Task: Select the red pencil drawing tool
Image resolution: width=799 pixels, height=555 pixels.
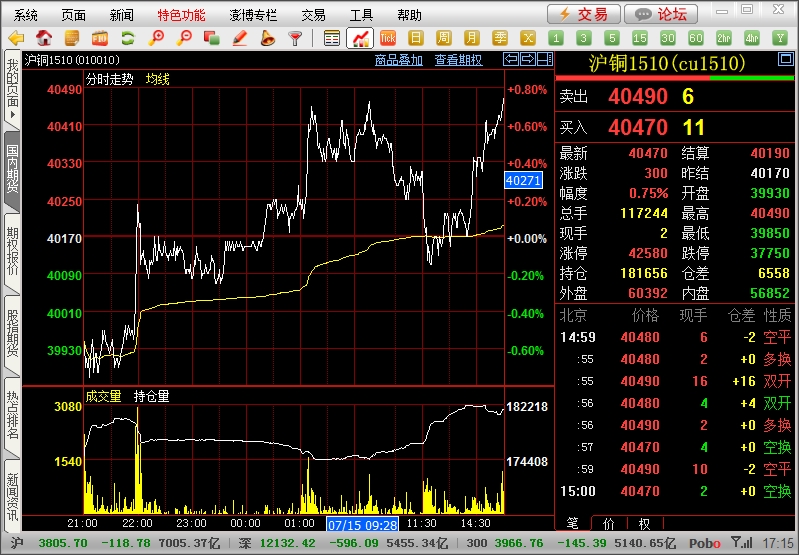Action: (239, 38)
